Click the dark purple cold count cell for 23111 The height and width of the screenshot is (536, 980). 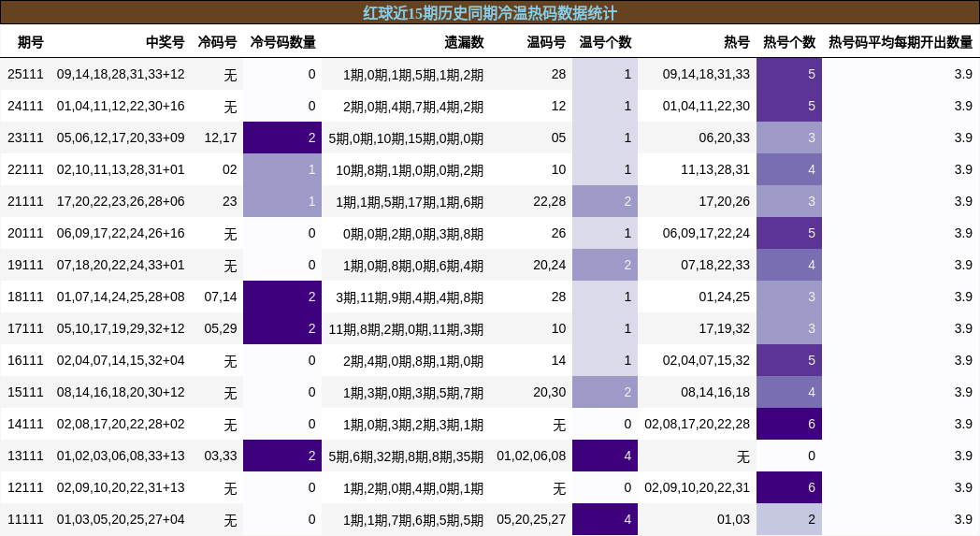coord(282,138)
